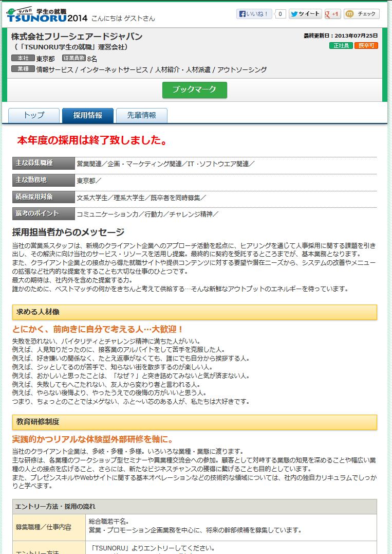Click the 総合職若干名 cell text
This screenshot has width=392, height=554.
coord(109,522)
